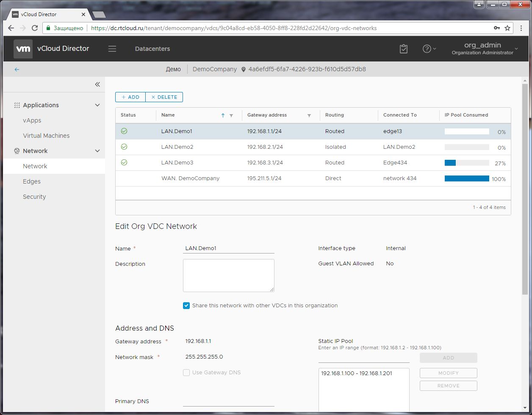The height and width of the screenshot is (415, 532).
Task: Click the Gateway address filter icon
Action: [x=309, y=115]
